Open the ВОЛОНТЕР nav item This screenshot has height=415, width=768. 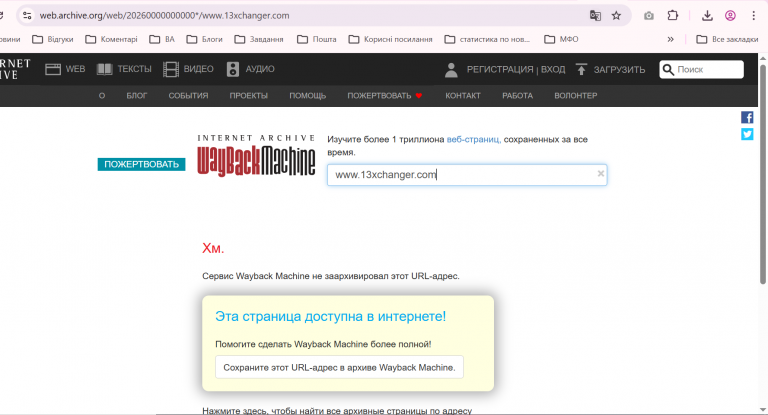click(576, 96)
